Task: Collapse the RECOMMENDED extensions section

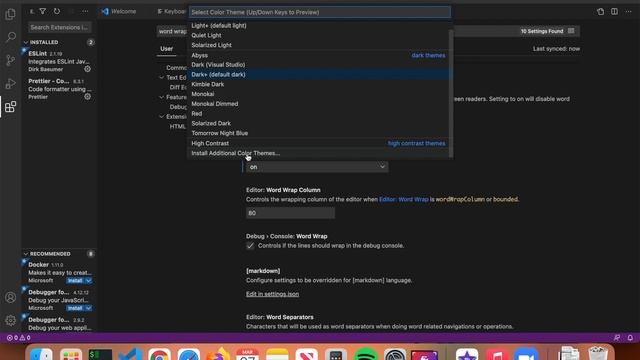Action: click(x=26, y=254)
